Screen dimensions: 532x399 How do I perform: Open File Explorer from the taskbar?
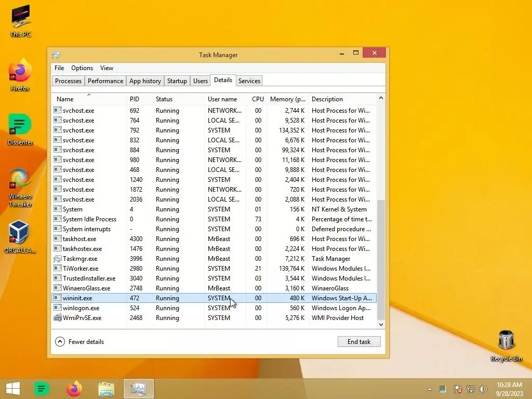click(x=106, y=389)
